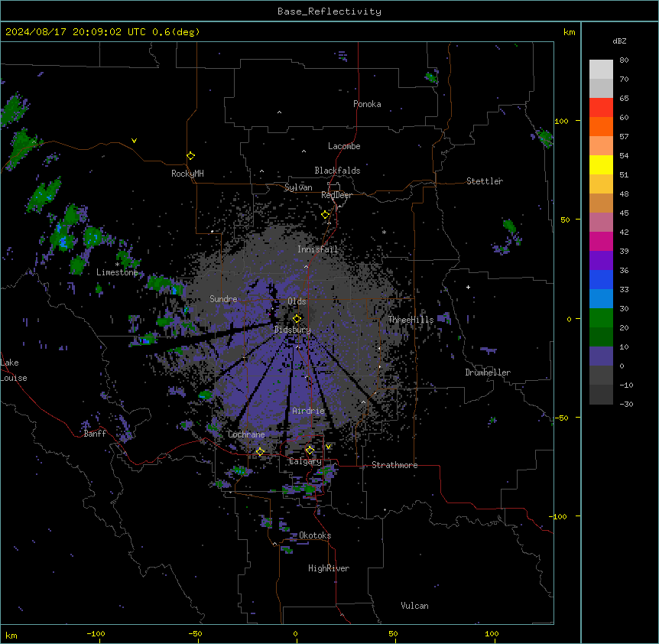The image size is (659, 644).
Task: Click the yellow diamond marker below RedDeer
Action: point(325,215)
